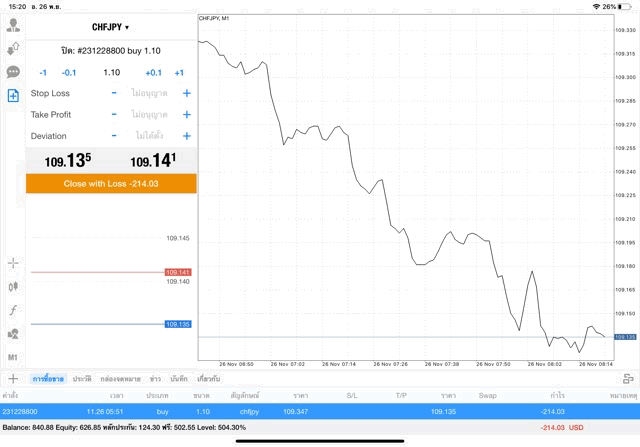
Task: Open the M1 timeframe selector
Action: (13, 357)
